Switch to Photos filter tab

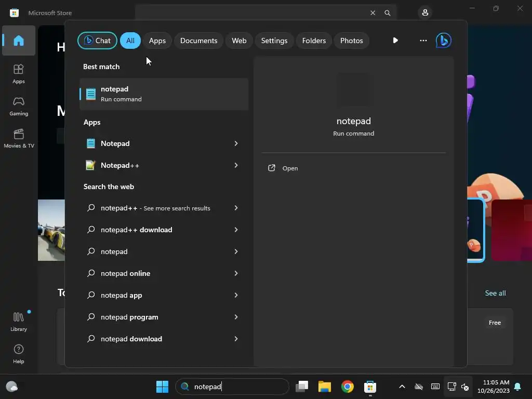[x=352, y=41]
